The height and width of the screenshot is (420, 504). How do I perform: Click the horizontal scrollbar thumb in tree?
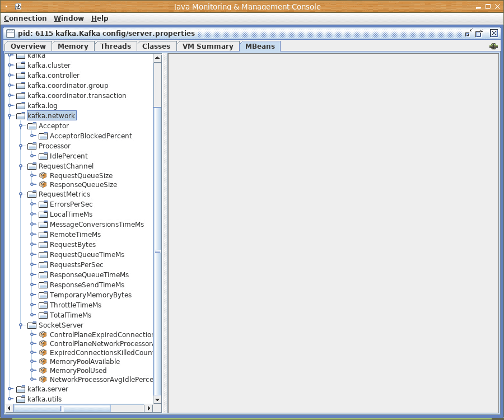[x=62, y=408]
